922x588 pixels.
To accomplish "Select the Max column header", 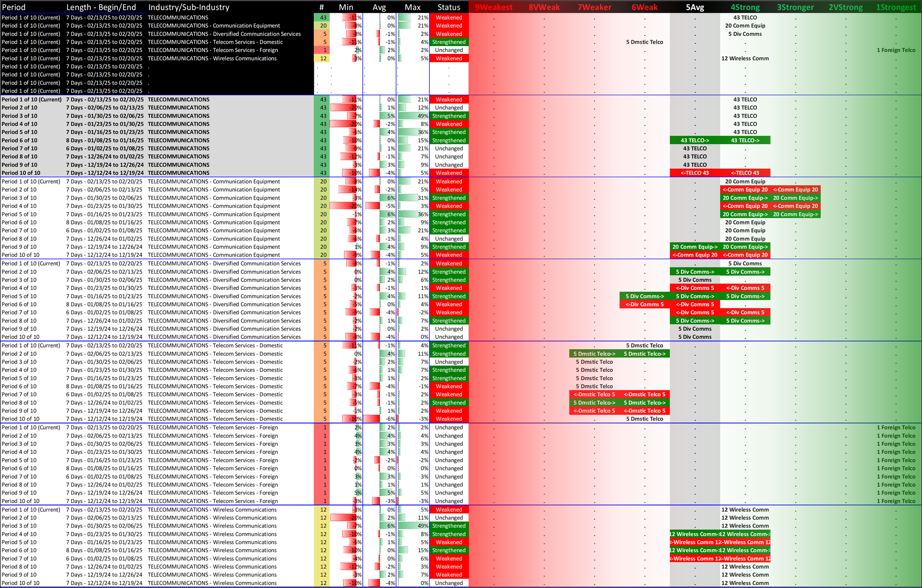I will pos(413,7).
